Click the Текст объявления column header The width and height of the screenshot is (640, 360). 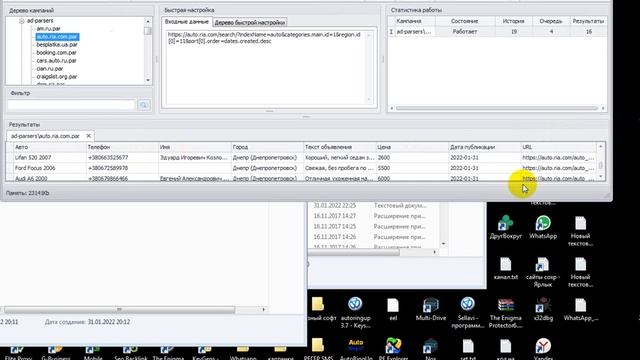(x=339, y=147)
